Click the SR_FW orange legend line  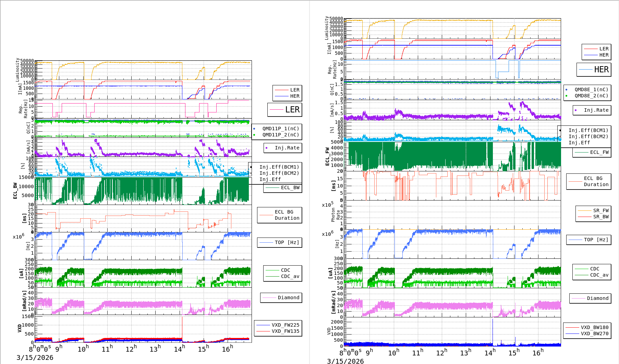click(585, 211)
